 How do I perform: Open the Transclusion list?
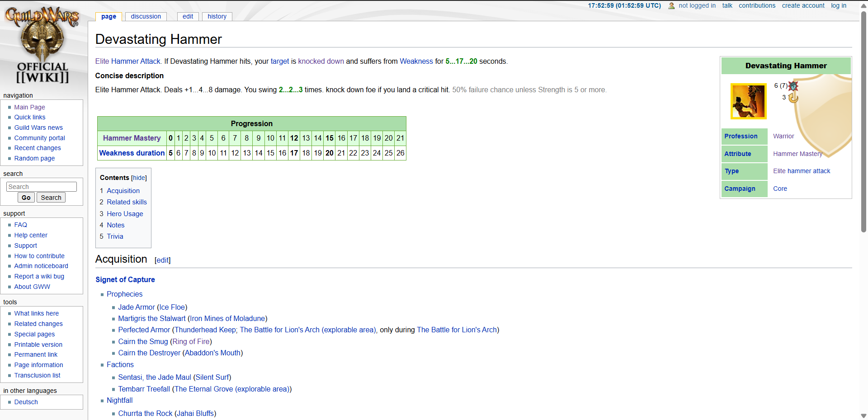37,375
